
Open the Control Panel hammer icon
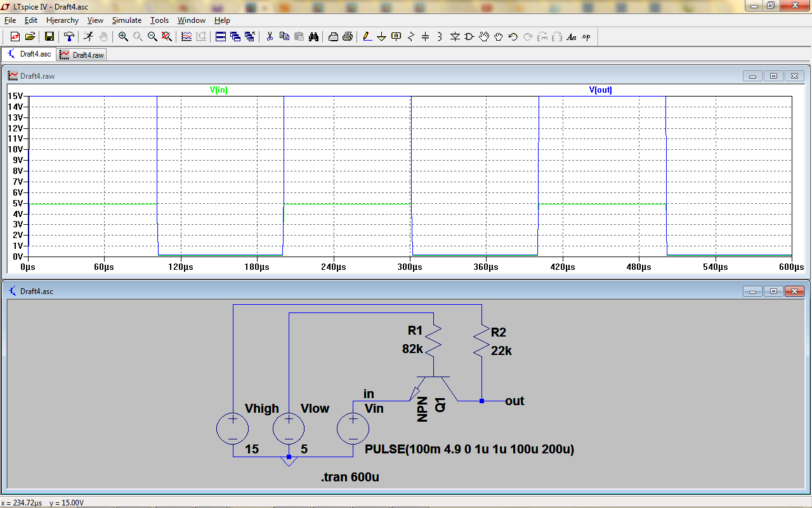[69, 37]
